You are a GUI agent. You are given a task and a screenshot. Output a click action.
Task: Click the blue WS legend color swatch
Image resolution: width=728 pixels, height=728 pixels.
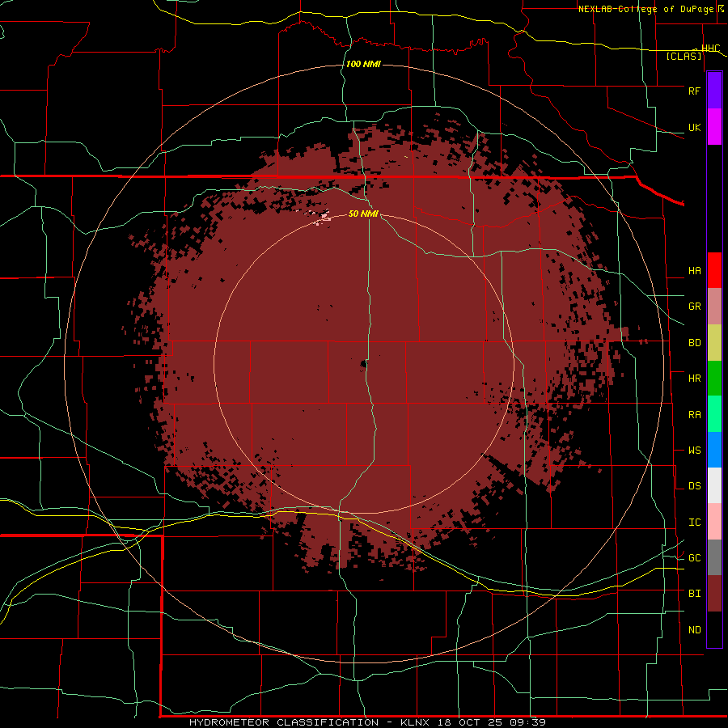point(714,450)
